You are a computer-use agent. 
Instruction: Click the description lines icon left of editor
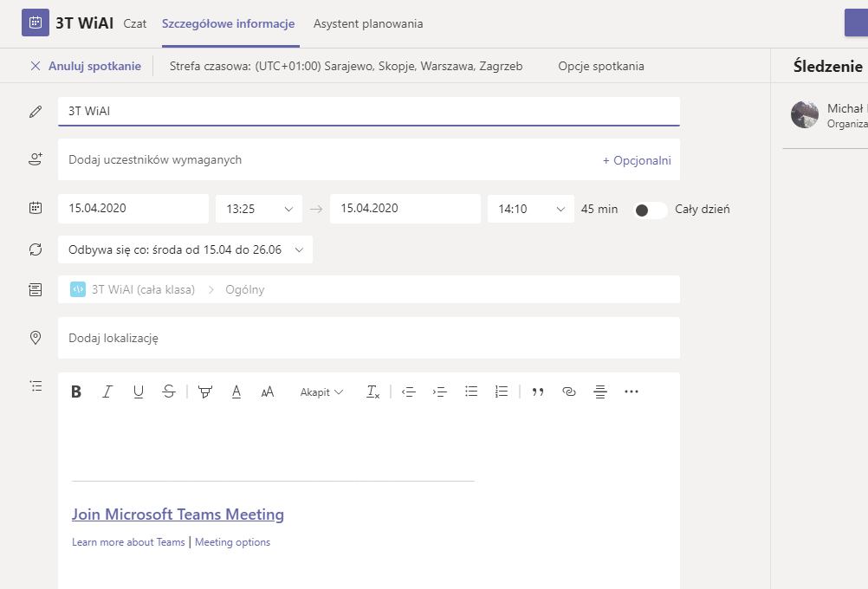(x=36, y=385)
